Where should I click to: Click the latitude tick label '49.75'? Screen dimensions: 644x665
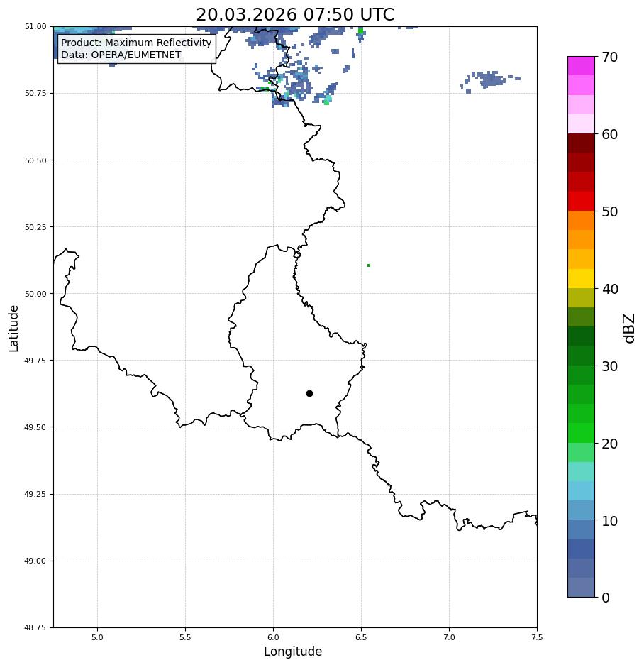[x=35, y=361]
